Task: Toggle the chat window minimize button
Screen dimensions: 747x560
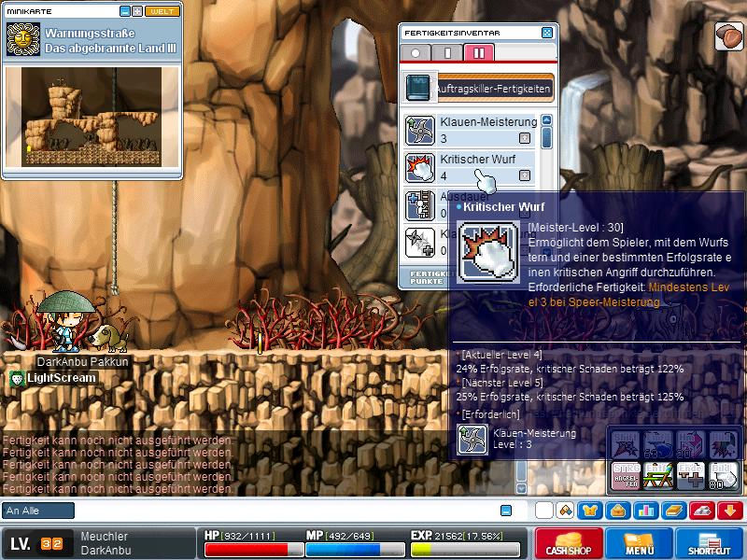Action: pyautogui.click(x=506, y=511)
